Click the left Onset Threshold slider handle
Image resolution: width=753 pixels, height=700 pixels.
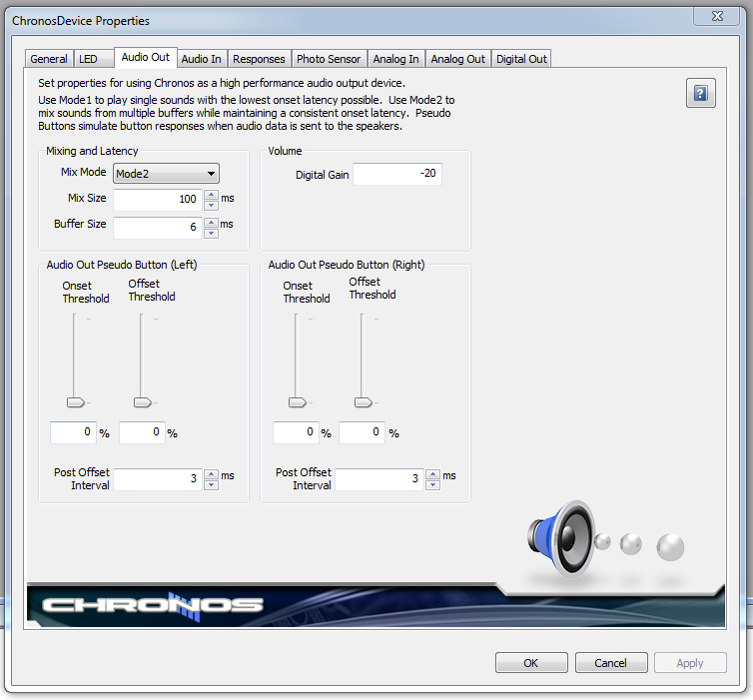pyautogui.click(x=76, y=402)
